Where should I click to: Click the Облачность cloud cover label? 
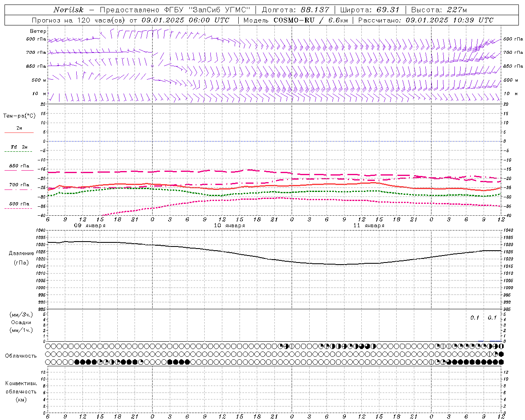tap(21, 356)
